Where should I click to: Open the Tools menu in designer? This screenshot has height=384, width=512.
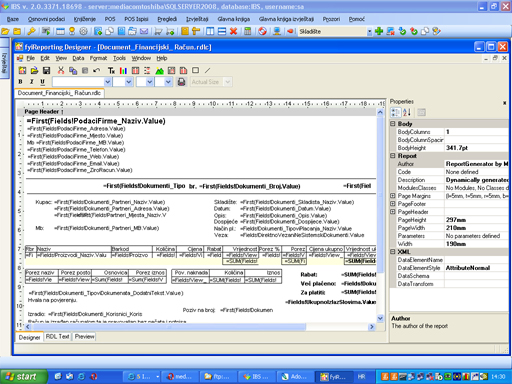click(119, 58)
